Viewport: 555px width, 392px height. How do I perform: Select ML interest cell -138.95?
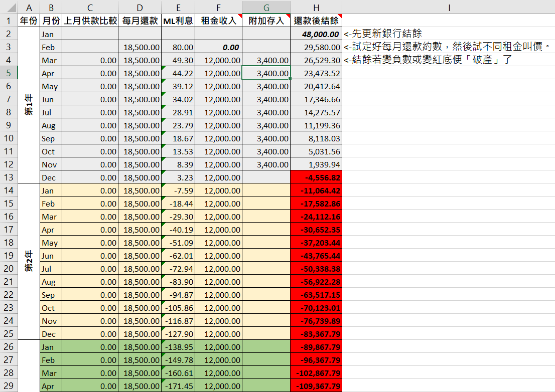tap(178, 347)
